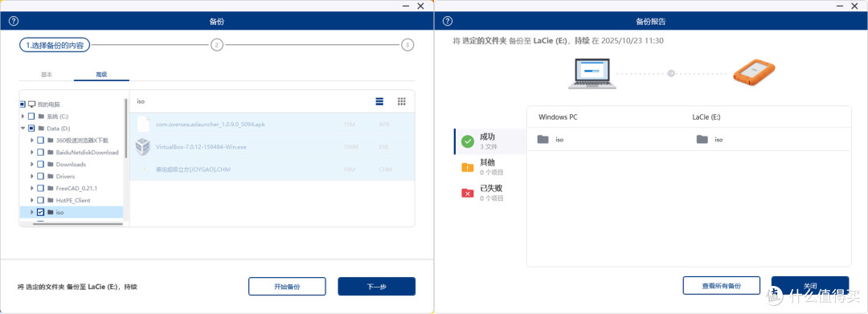This screenshot has height=314, width=868.
Task: Click the iso folder icon under LaCie (E:)
Action: pyautogui.click(x=702, y=139)
